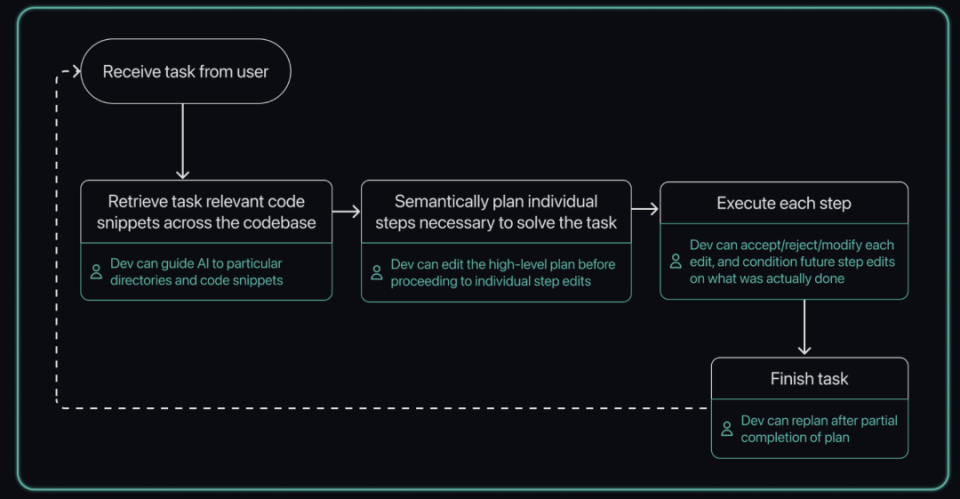Click the person icon in the Semantically plan box
Viewport: 960px width, 499px height.
[377, 271]
